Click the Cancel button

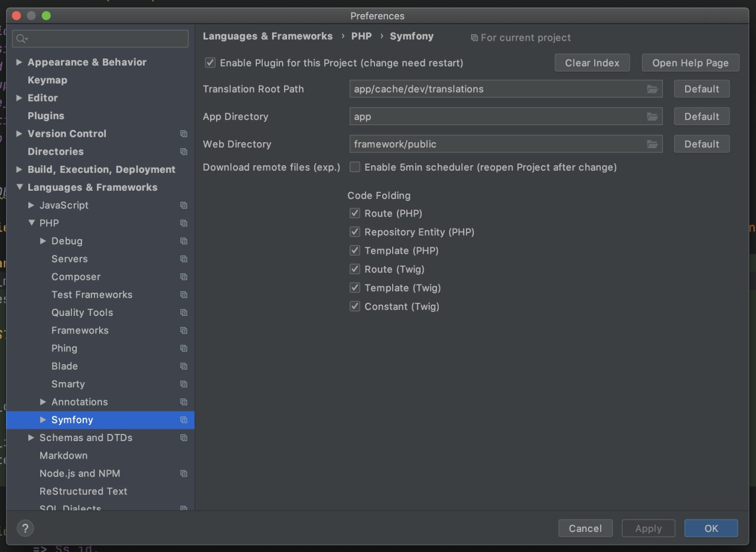pyautogui.click(x=585, y=528)
